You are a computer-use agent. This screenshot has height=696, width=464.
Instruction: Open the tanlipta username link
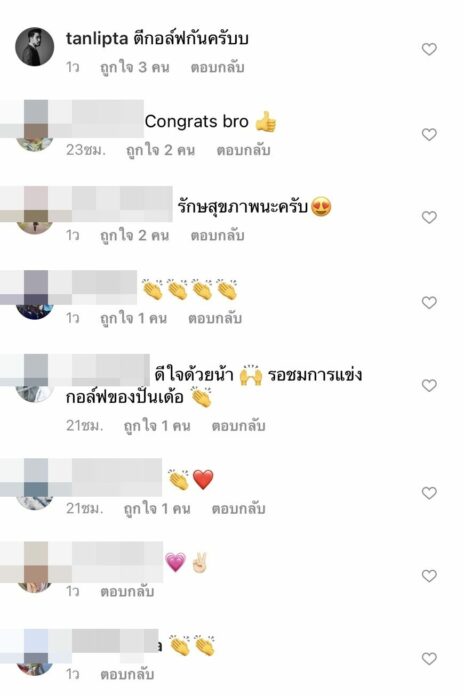(x=97, y=39)
